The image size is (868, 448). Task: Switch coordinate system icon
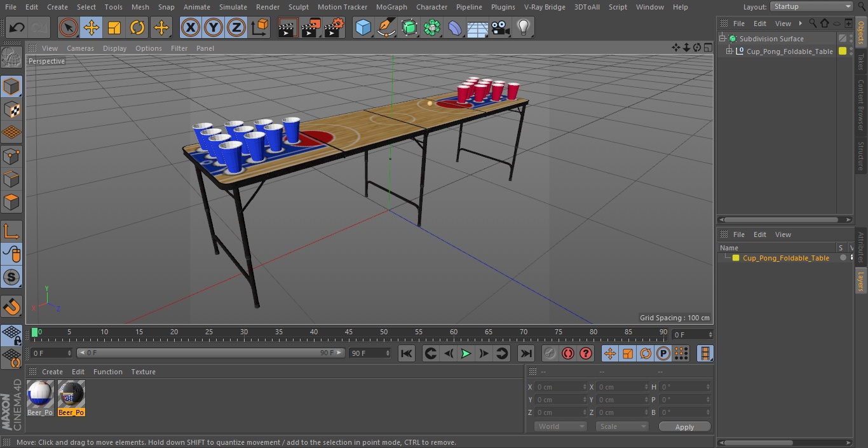coord(260,28)
